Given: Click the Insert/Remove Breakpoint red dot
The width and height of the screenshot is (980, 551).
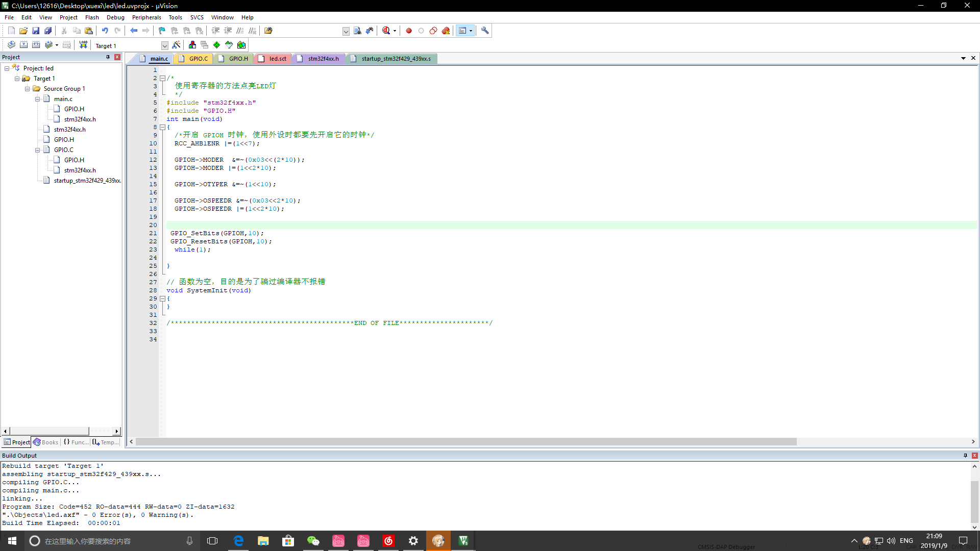Looking at the screenshot, I should tap(409, 31).
